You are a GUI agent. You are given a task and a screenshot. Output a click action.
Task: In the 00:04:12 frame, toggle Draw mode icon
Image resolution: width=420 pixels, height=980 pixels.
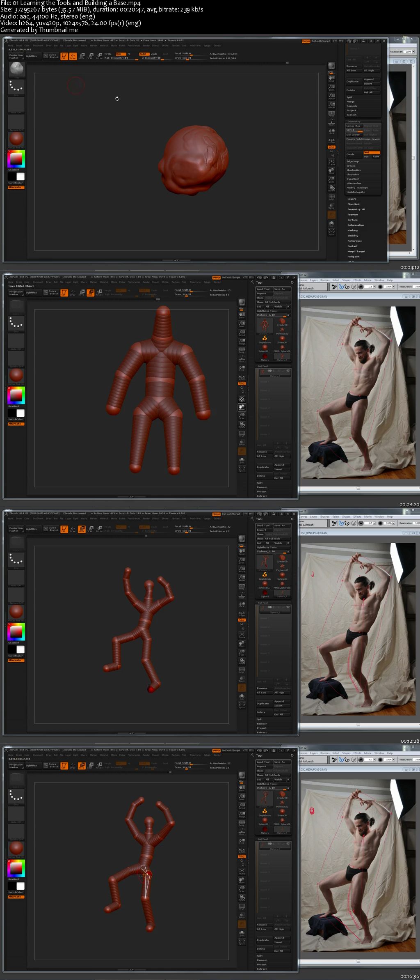[73, 56]
